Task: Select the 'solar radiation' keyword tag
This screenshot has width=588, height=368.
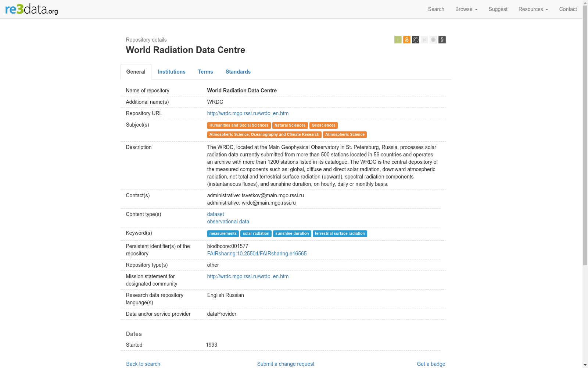Action: [x=256, y=234]
